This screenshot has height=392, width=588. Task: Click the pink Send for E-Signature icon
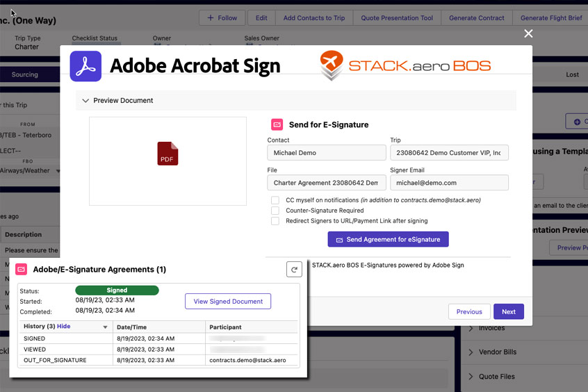[277, 124]
